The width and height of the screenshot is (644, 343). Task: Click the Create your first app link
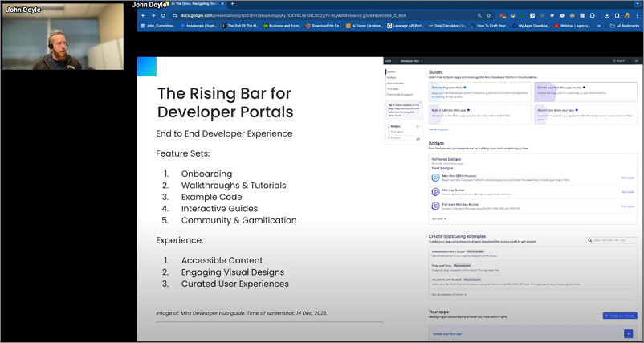(x=447, y=334)
